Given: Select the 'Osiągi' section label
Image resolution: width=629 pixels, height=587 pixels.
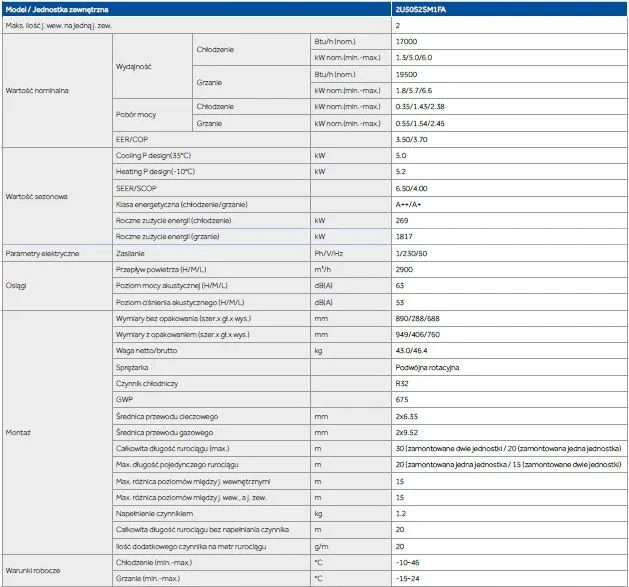Looking at the screenshot, I should 16,286.
